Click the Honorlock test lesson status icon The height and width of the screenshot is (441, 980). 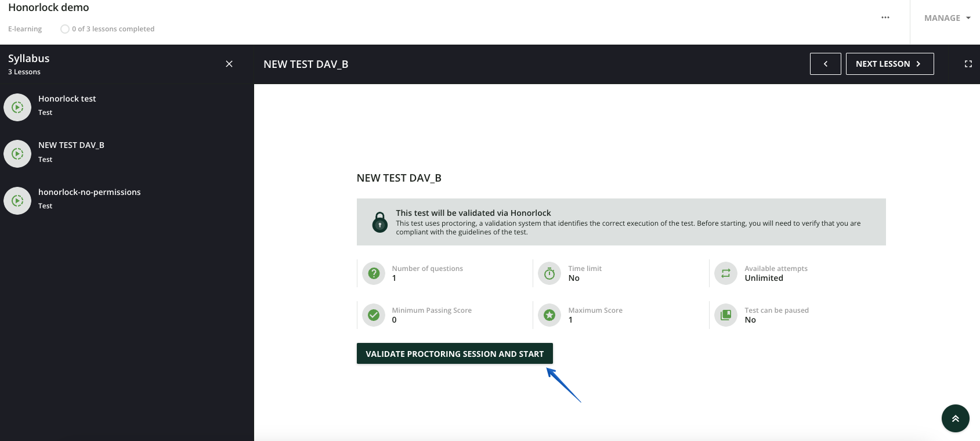pyautogui.click(x=17, y=107)
